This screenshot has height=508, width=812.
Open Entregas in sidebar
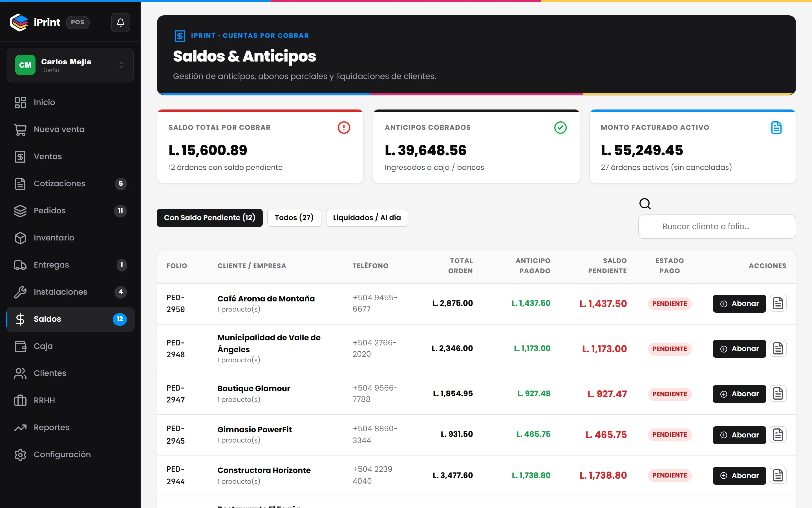(x=70, y=265)
